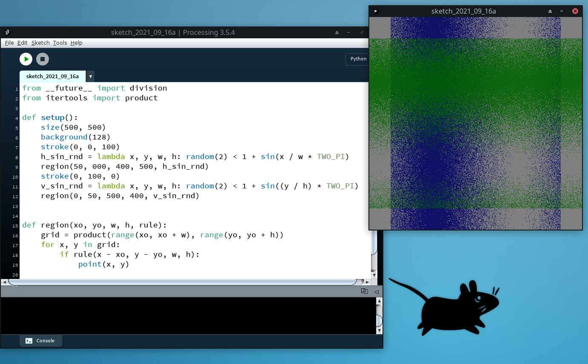Image resolution: width=588 pixels, height=364 pixels.
Task: Open the Edit menu
Action: coord(22,43)
